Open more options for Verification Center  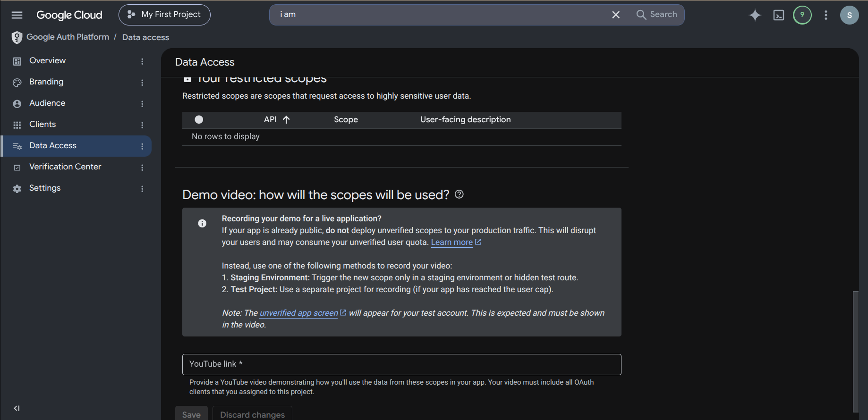[142, 168]
